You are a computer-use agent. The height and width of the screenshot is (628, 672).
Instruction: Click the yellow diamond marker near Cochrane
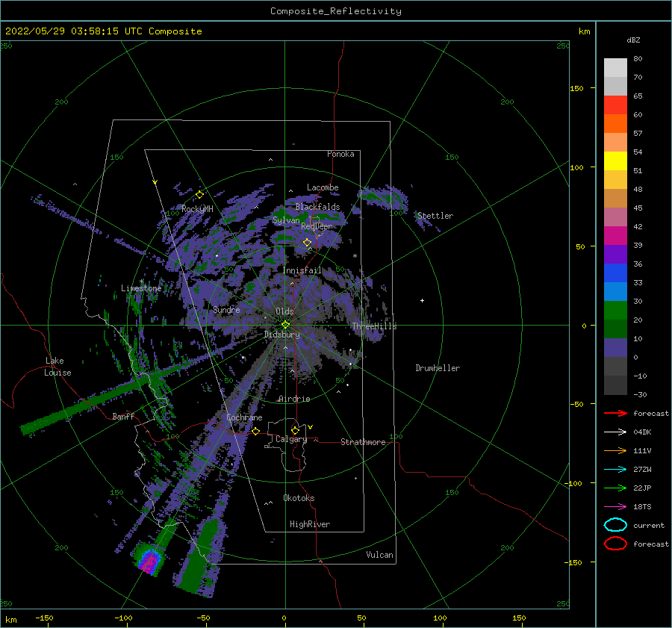255,431
